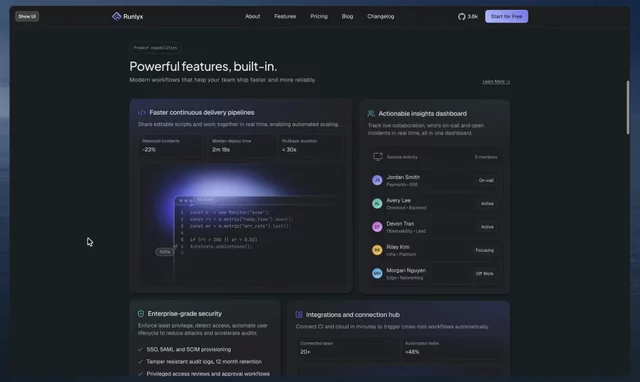
Task: Click the Sofia cursor label in code preview
Action: click(x=165, y=252)
